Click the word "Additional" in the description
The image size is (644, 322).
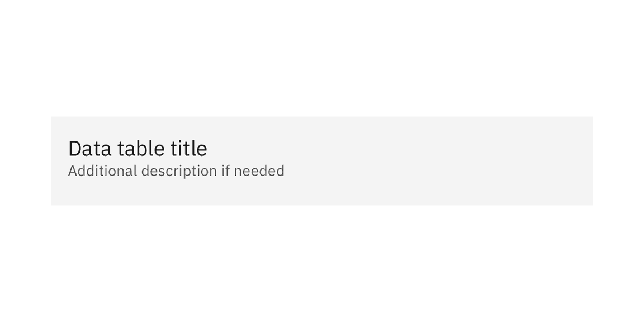click(102, 171)
